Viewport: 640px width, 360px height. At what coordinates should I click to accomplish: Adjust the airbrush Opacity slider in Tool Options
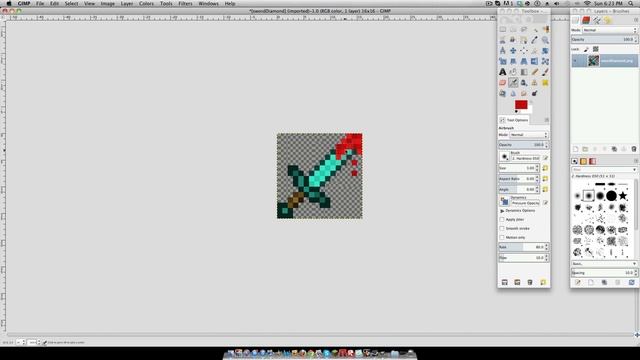[x=523, y=145]
